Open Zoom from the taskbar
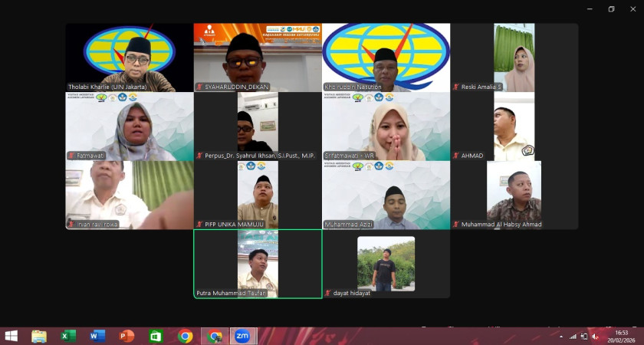This screenshot has width=644, height=345. 242,337
